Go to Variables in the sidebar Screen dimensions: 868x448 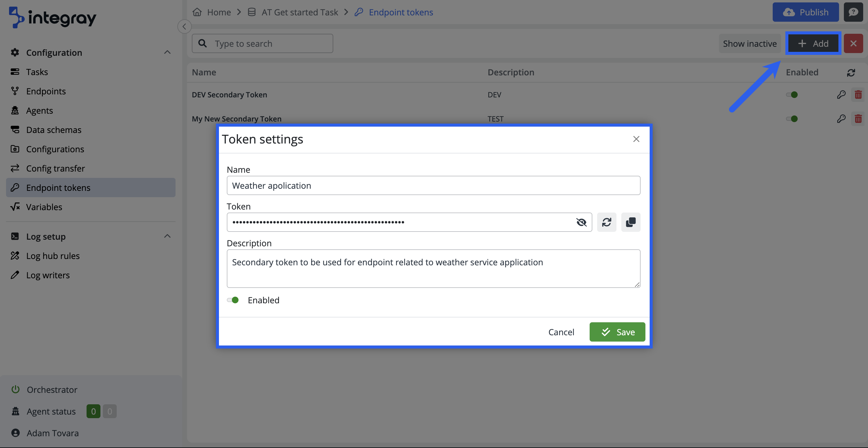tap(44, 207)
